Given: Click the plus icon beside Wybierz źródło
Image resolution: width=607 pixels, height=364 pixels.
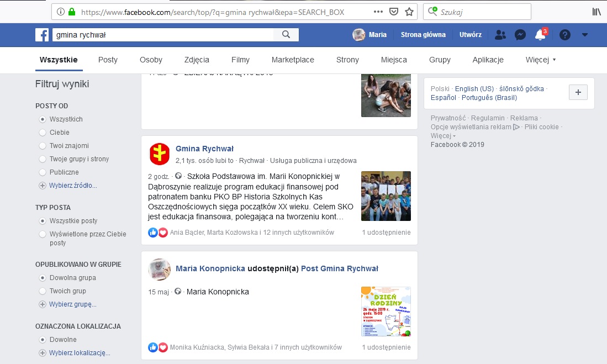Looking at the screenshot, I should click(x=42, y=186).
